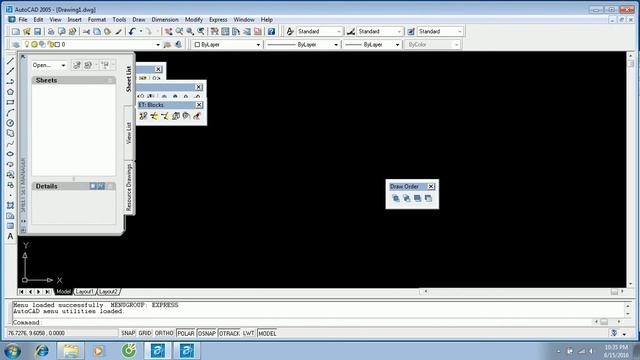This screenshot has height=360, width=640.
Task: Select the Spline tool
Action: tap(10, 144)
